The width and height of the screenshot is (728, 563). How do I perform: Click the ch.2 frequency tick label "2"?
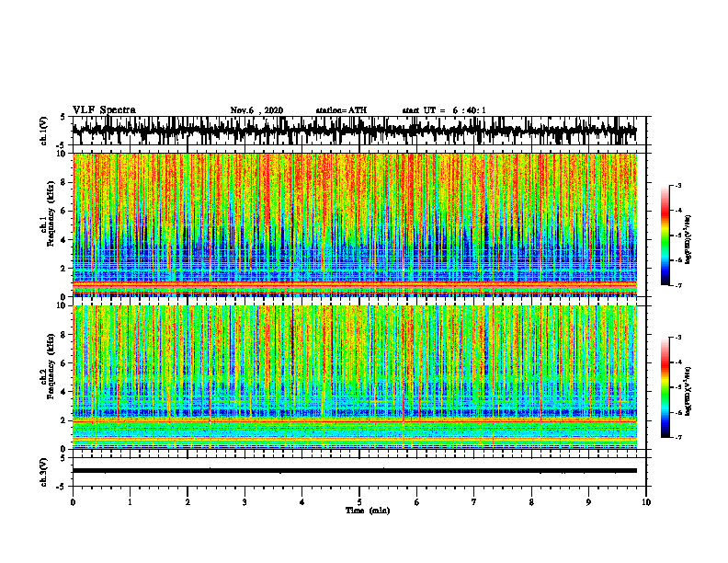pos(65,420)
